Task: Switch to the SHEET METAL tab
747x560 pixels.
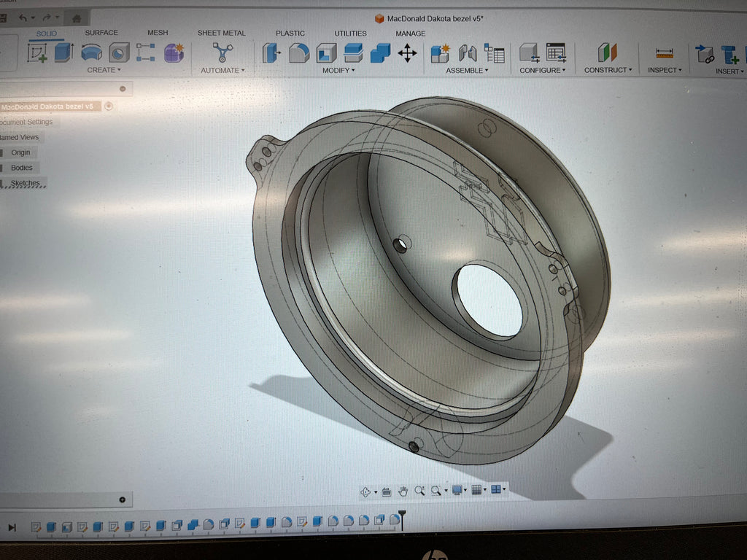Action: [x=221, y=33]
